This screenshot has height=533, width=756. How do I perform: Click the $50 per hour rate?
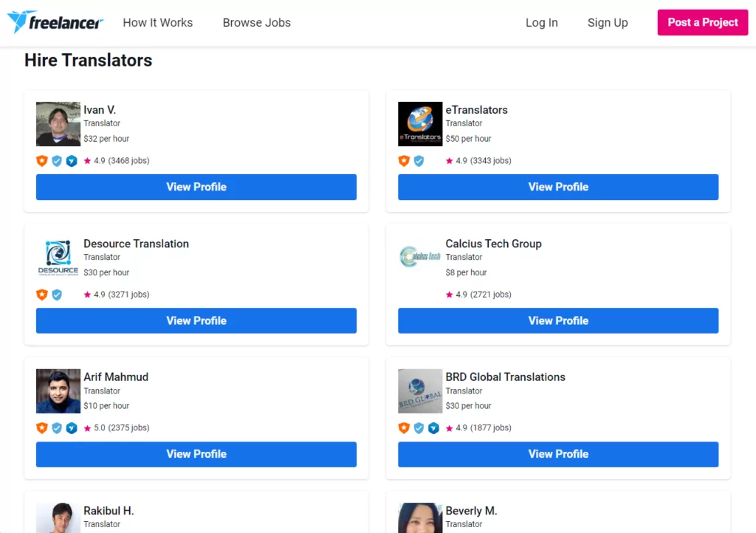tap(468, 138)
